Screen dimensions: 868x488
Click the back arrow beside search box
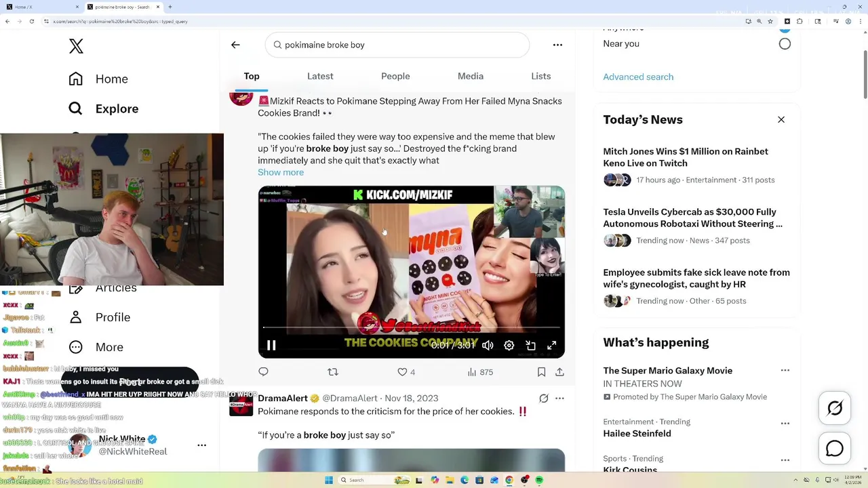point(235,45)
